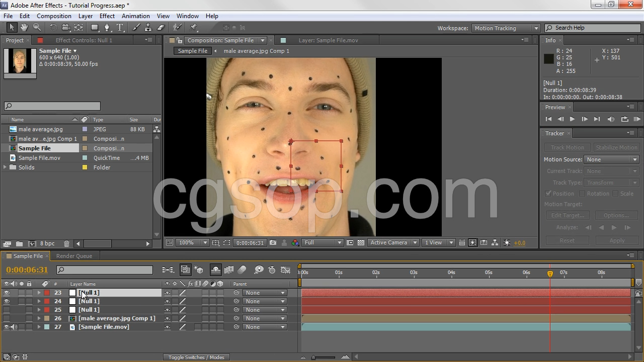Expand the Solids folder in Project
The height and width of the screenshot is (362, 644).
[5, 167]
